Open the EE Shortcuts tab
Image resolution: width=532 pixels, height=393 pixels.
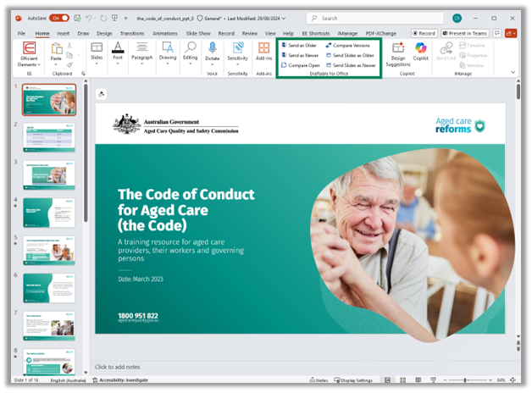pos(315,33)
